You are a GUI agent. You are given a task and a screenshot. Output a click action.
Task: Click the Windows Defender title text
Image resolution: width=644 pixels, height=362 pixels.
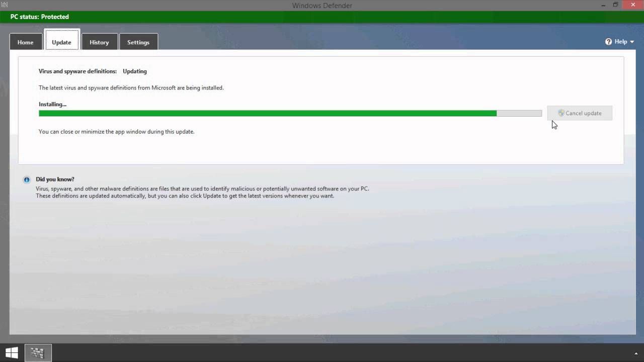(322, 6)
